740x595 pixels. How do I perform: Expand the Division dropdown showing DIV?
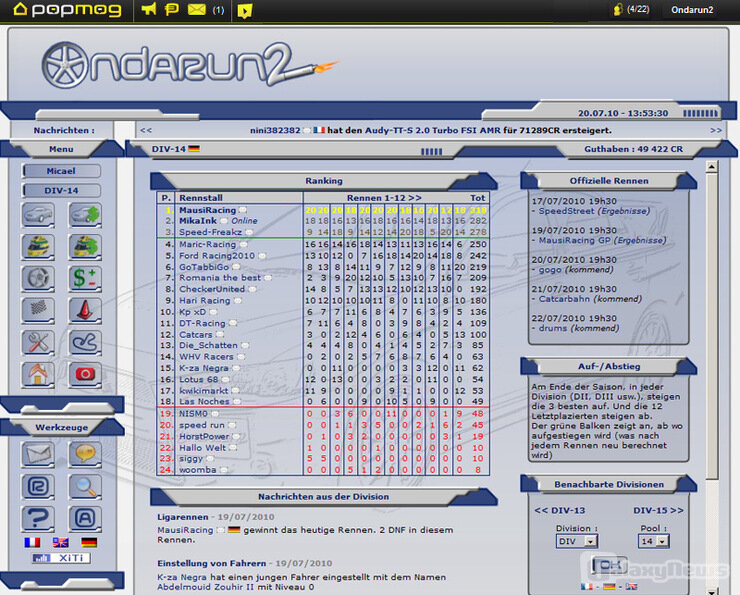pos(577,541)
